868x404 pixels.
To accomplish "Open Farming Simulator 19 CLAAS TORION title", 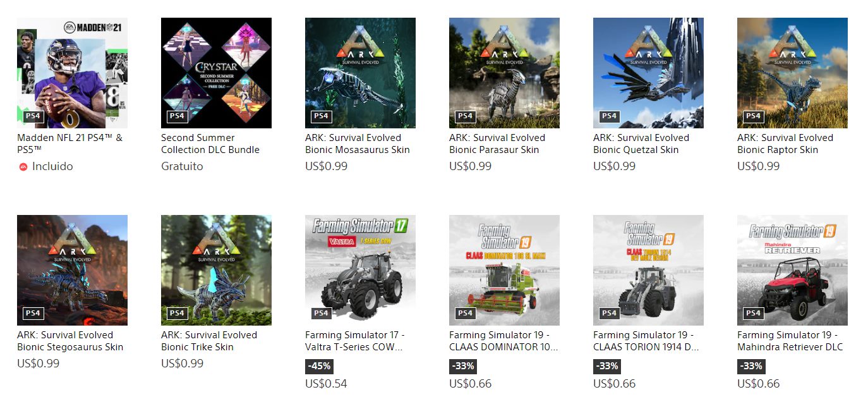I will pos(646,341).
